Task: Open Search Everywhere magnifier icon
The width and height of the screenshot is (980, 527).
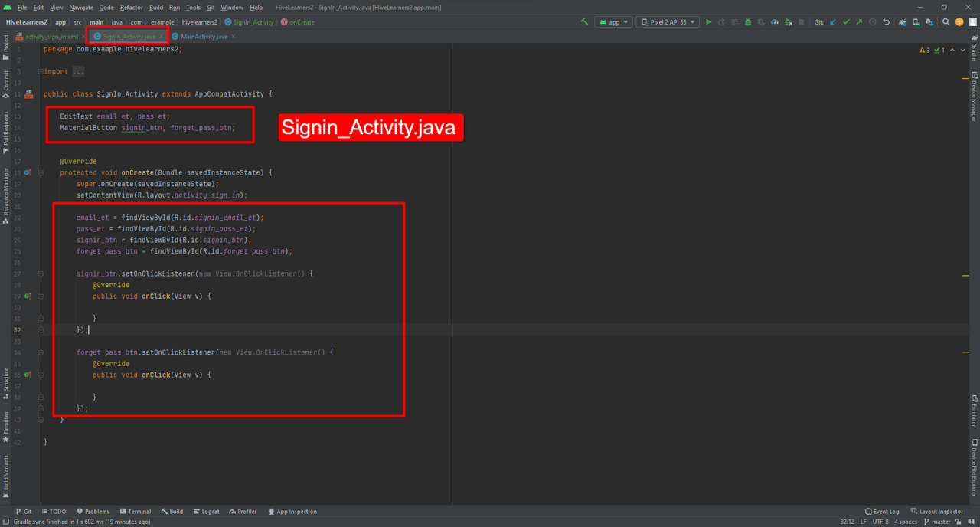Action: point(946,22)
